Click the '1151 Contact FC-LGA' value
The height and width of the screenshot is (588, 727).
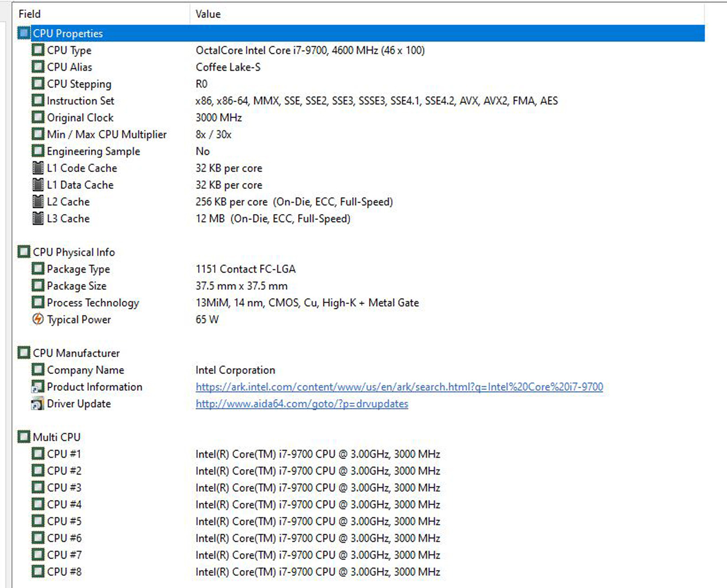[246, 269]
